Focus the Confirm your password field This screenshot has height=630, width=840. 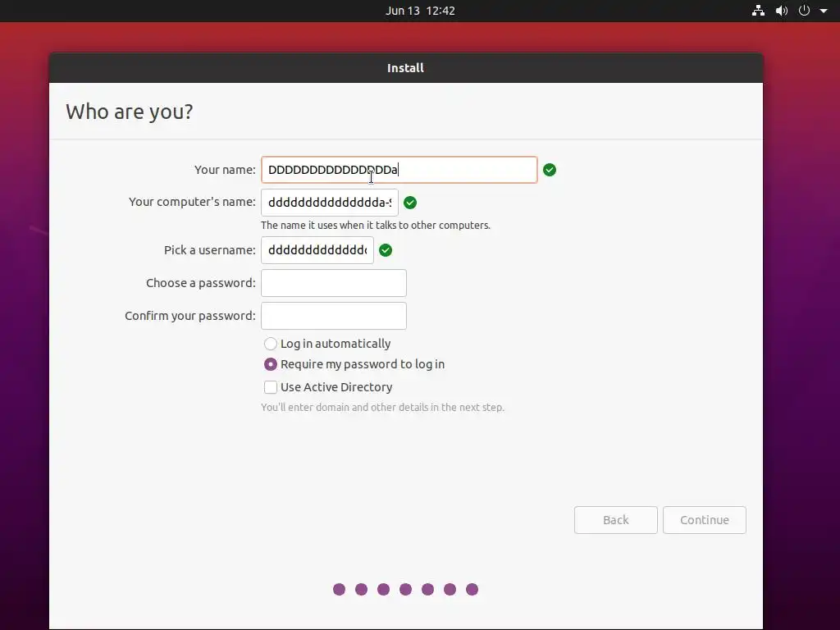point(334,316)
